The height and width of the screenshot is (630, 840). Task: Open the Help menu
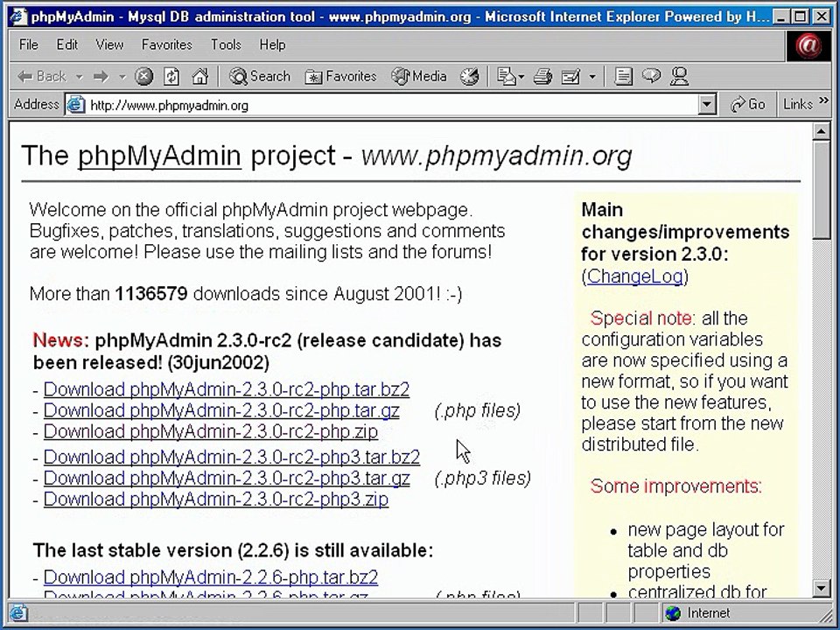tap(272, 45)
